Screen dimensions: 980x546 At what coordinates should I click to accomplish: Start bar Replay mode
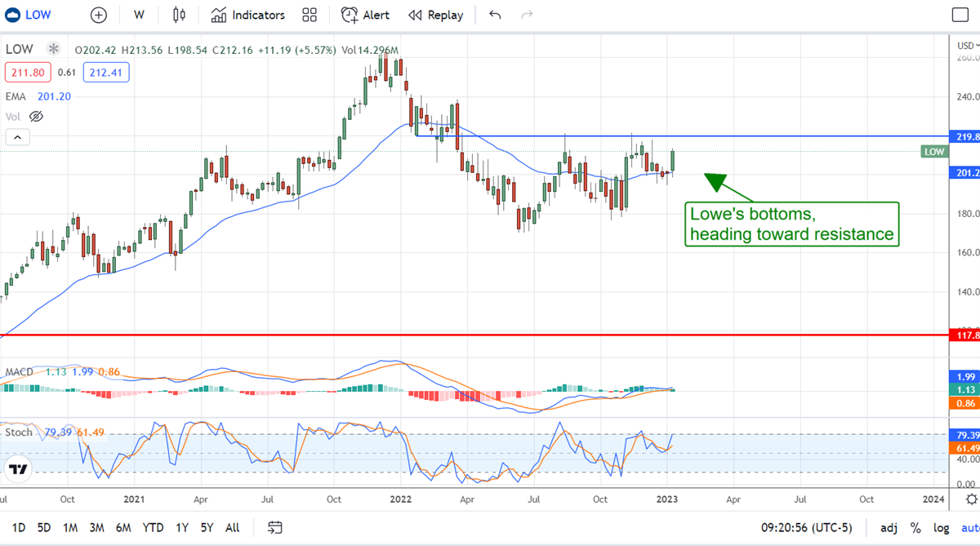tap(435, 15)
